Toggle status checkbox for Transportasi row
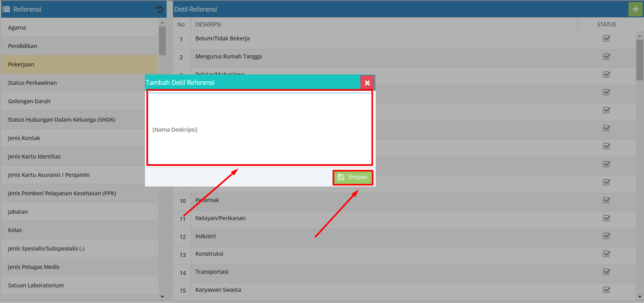This screenshot has height=303, width=644. [x=606, y=272]
